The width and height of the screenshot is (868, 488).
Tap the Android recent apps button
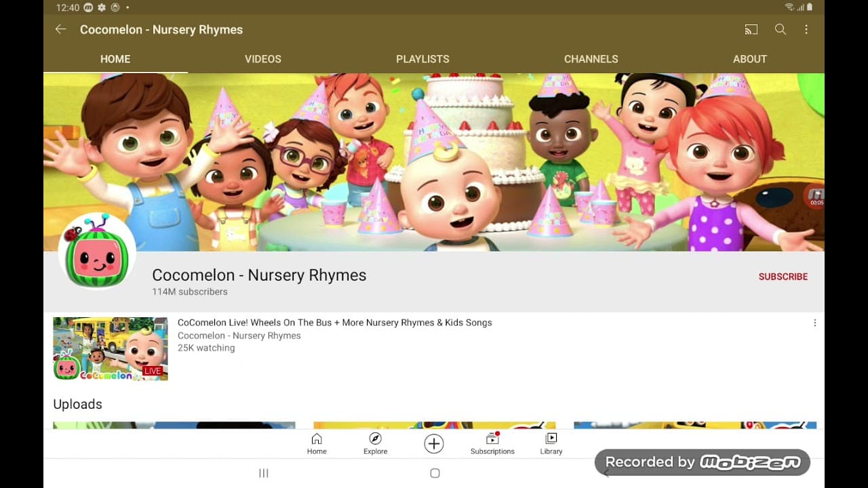coord(264,473)
